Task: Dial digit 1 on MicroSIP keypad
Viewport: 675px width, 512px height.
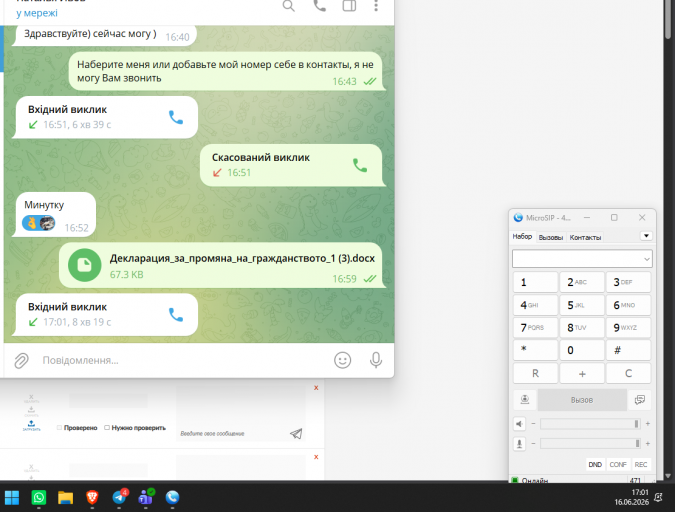Action: click(x=536, y=282)
